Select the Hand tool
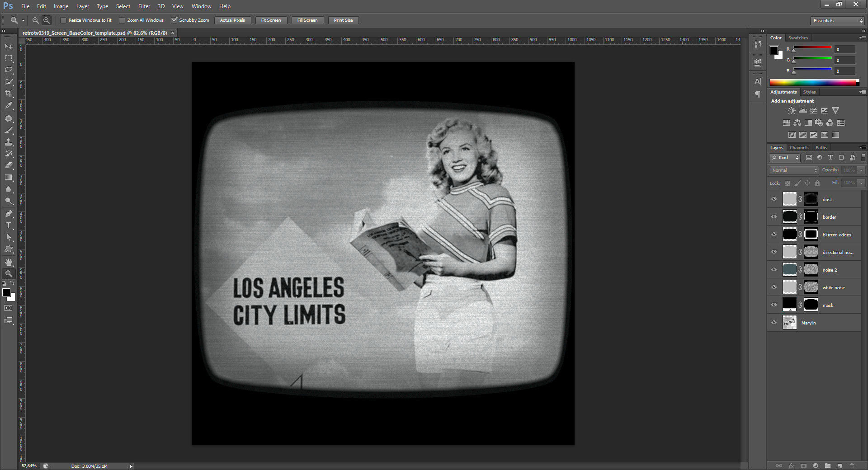Viewport: 868px width, 470px height. pos(9,262)
